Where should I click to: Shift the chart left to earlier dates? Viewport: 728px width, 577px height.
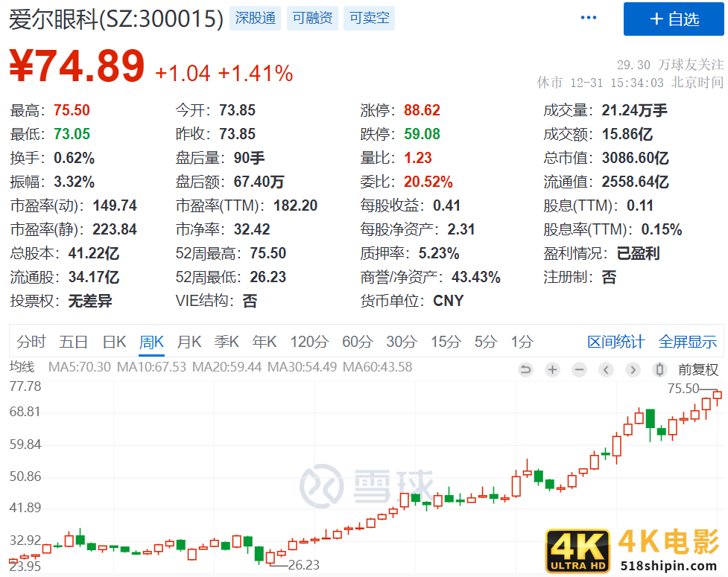click(606, 370)
